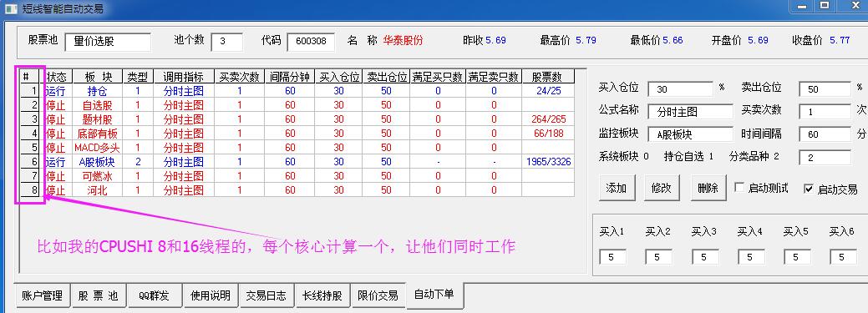Click the 公式名称 input field

click(x=690, y=112)
